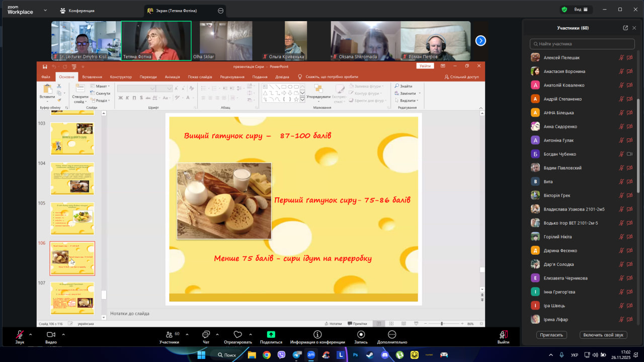Viewport: 644px width, 362px height.
Task: Open conference information (Информация о конференции)
Action: point(317,335)
